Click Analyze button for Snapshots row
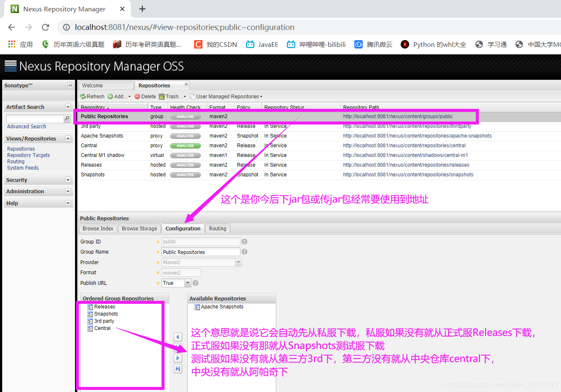 (185, 175)
